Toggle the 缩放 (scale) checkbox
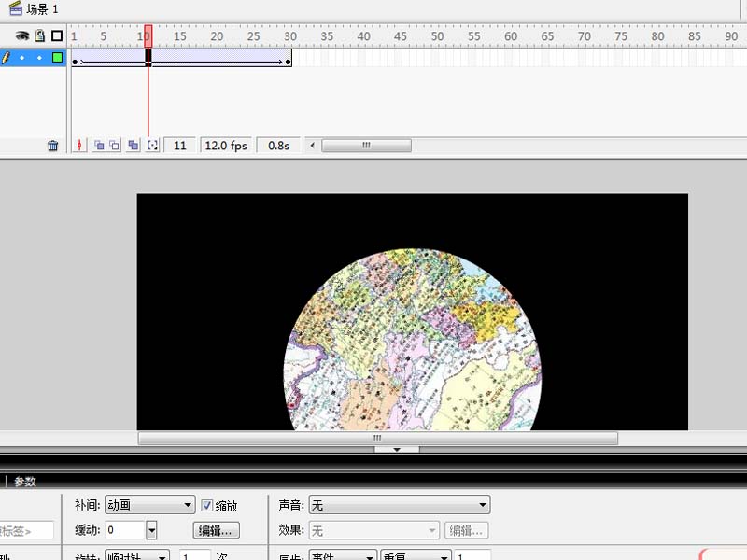 [207, 505]
